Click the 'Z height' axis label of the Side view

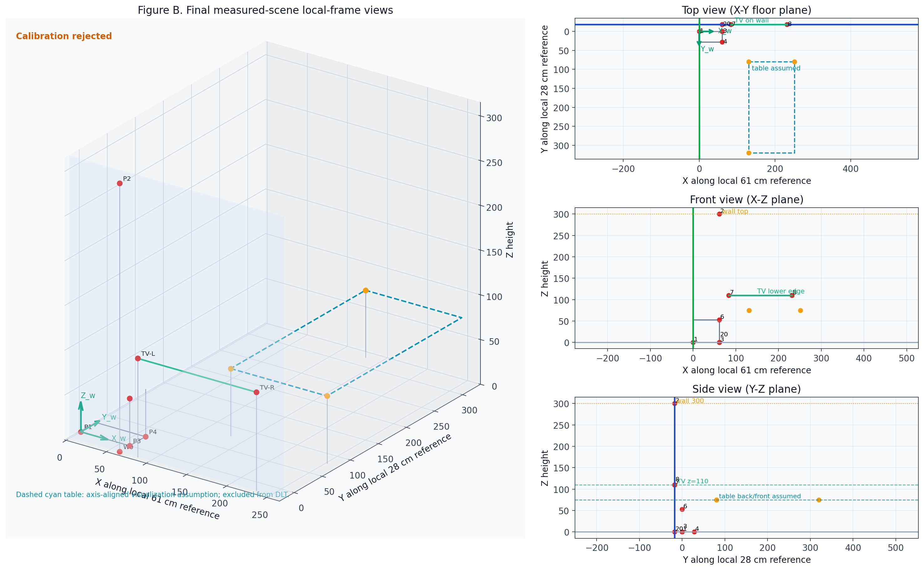pos(544,468)
